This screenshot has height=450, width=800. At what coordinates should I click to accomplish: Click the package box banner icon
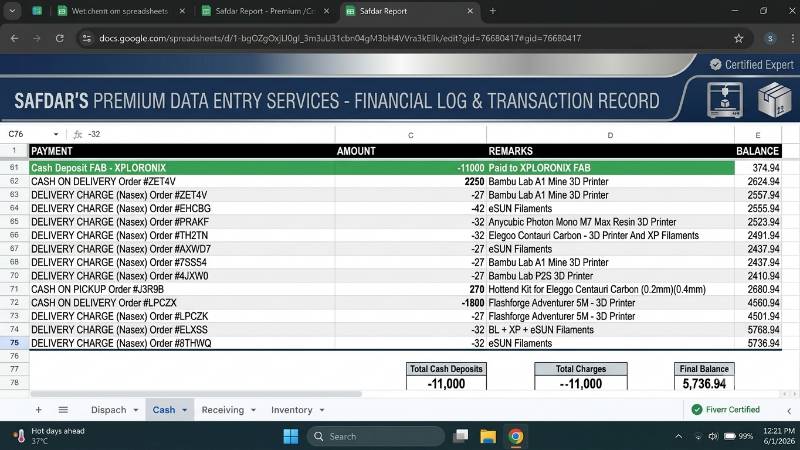coord(774,99)
